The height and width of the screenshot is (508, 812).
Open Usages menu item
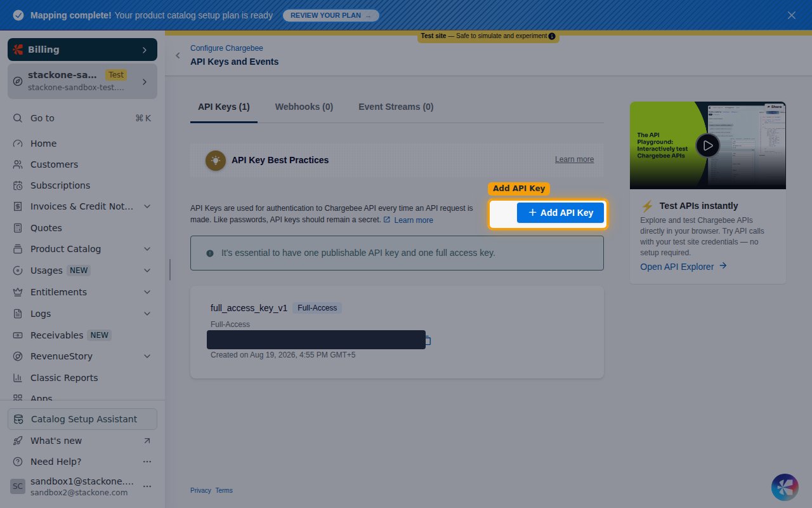(46, 271)
